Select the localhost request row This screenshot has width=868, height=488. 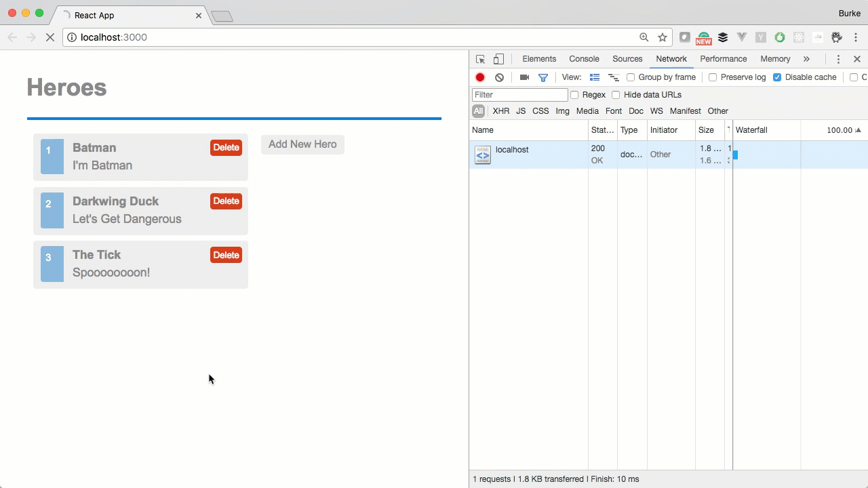669,155
